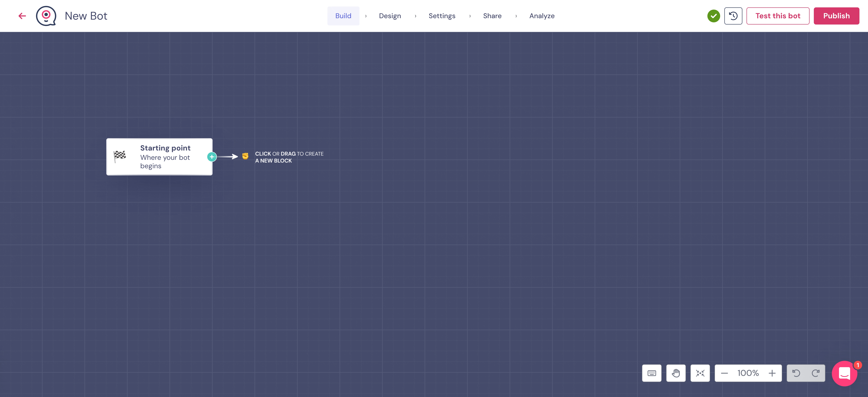Click the hand emoji to create block
This screenshot has height=397, width=868.
pos(245,156)
